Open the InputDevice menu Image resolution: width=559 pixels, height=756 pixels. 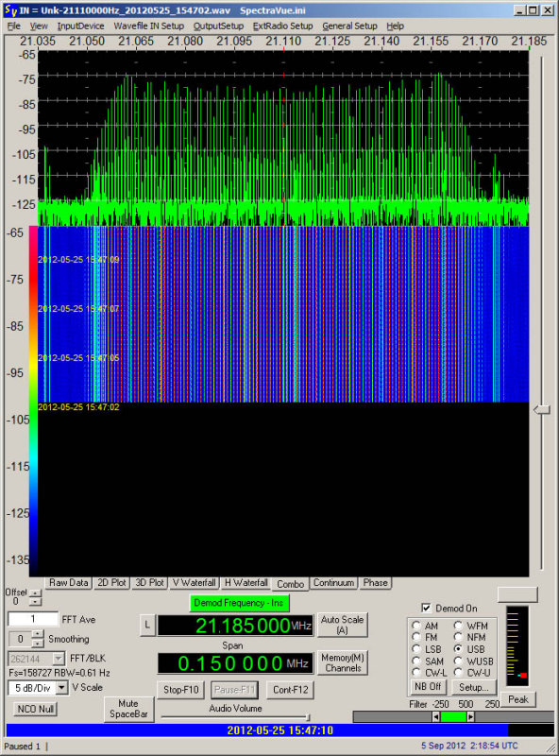(80, 26)
